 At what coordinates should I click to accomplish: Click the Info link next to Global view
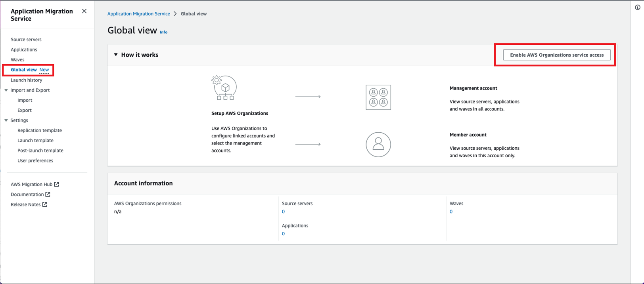(163, 32)
